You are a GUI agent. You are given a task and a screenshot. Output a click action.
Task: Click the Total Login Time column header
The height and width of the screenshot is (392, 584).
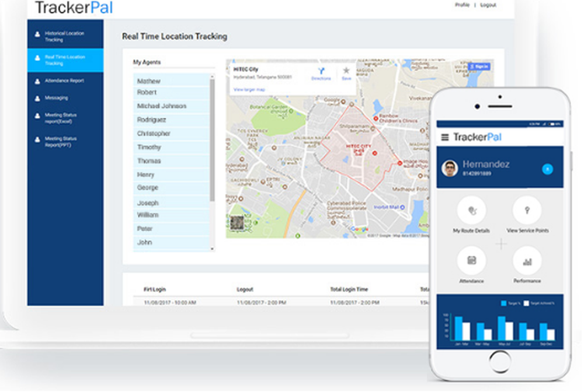349,289
